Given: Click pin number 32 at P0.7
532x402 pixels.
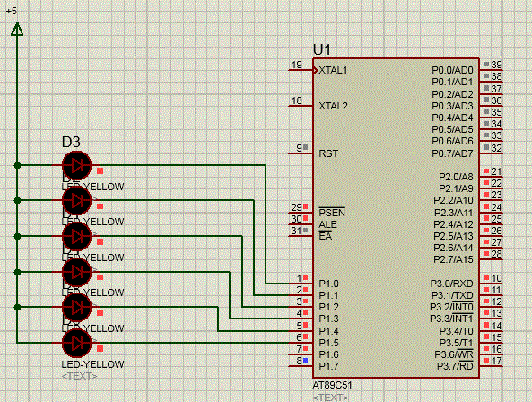Looking at the screenshot, I should point(496,148).
